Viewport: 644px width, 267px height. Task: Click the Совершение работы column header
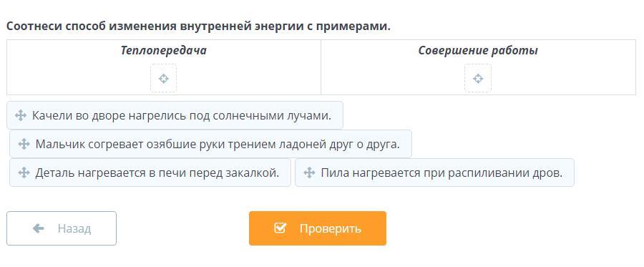(x=478, y=51)
